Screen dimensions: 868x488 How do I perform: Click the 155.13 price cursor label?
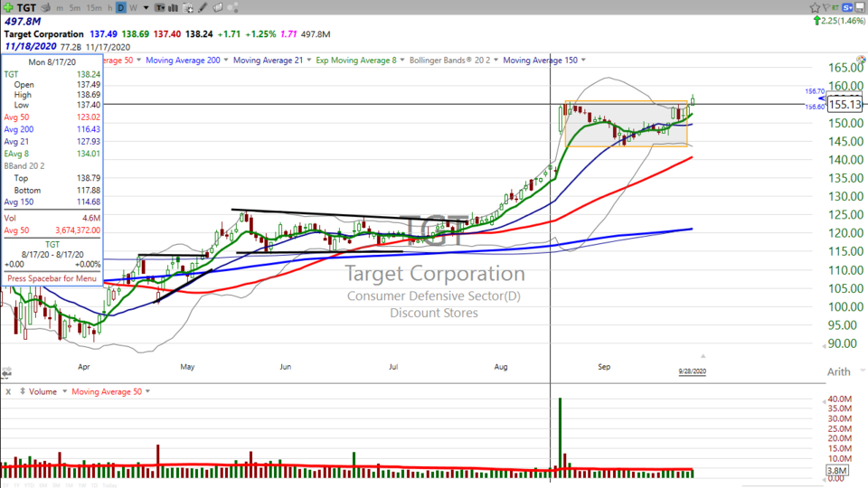844,104
